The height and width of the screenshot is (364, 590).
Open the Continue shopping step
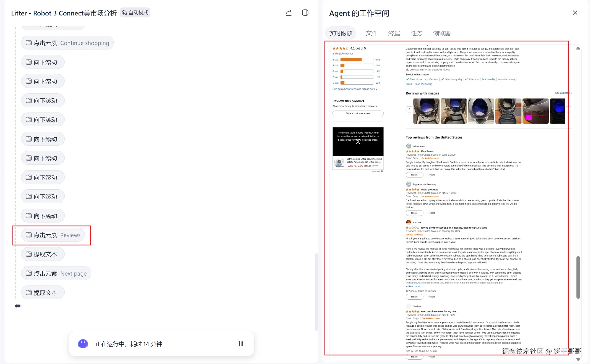pyautogui.click(x=67, y=43)
